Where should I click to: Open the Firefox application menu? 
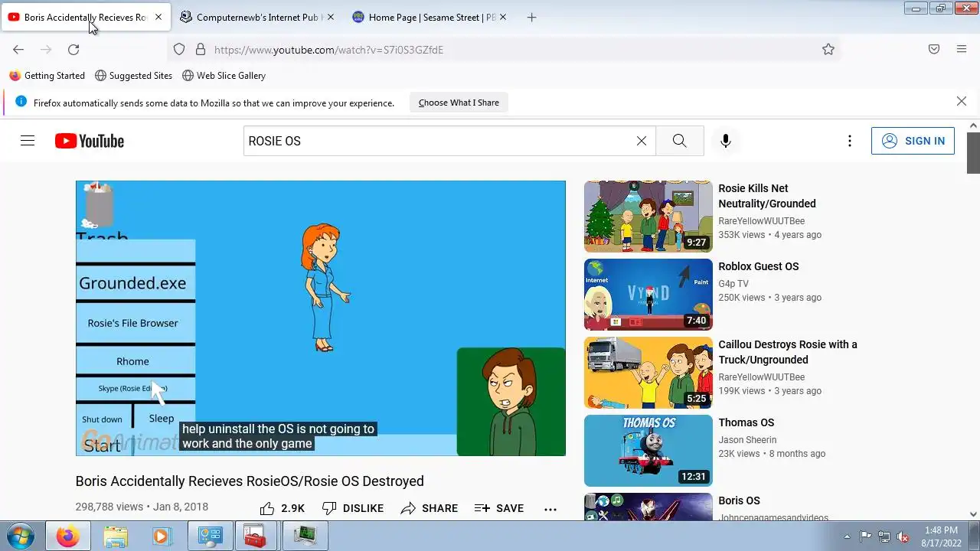(962, 50)
